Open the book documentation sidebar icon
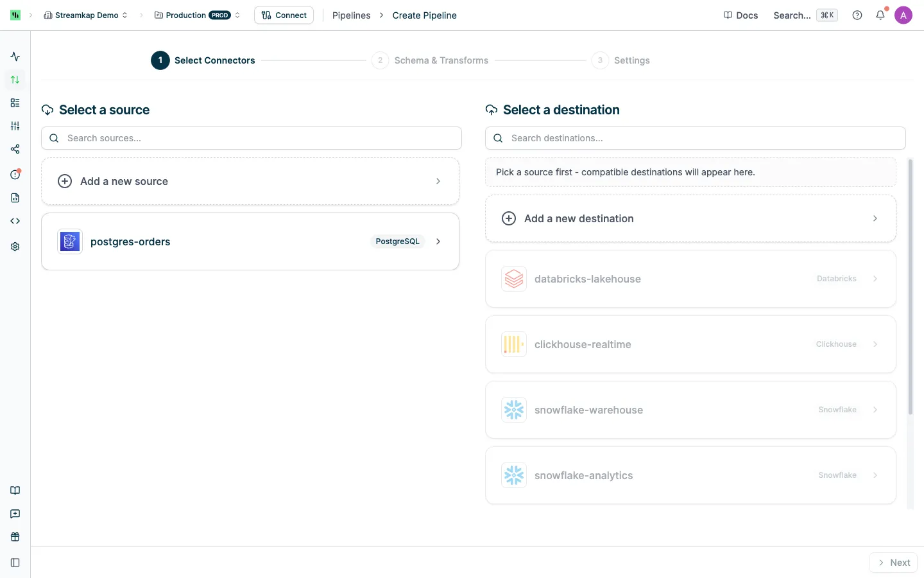The height and width of the screenshot is (578, 924). coord(15,491)
